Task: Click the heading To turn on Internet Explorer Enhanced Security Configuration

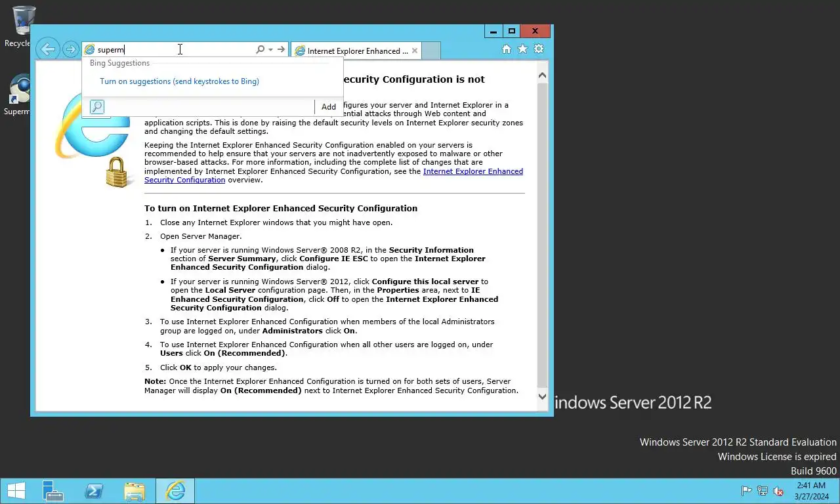Action: coord(281,208)
